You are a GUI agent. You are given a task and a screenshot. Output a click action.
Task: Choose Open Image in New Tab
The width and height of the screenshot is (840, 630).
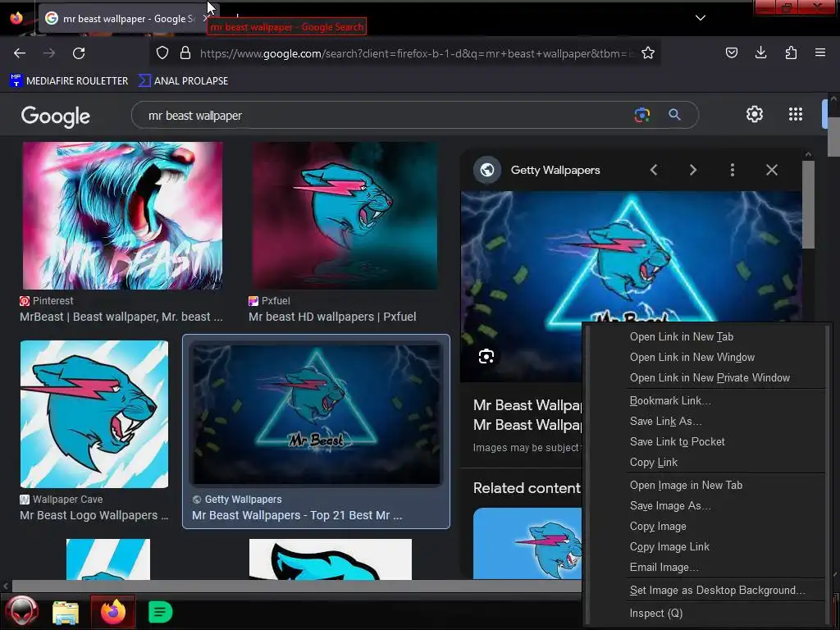tap(687, 486)
